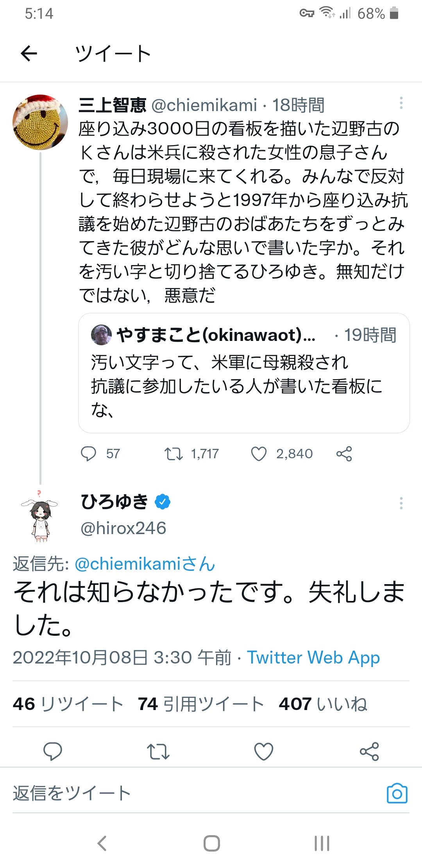The height and width of the screenshot is (868, 422).
Task: View the 407 いいね list
Action: 323,704
